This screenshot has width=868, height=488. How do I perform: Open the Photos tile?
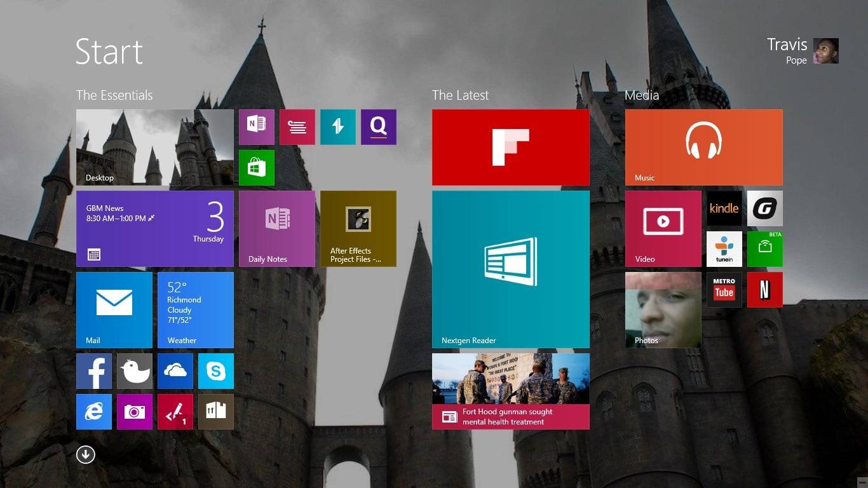[x=663, y=310]
